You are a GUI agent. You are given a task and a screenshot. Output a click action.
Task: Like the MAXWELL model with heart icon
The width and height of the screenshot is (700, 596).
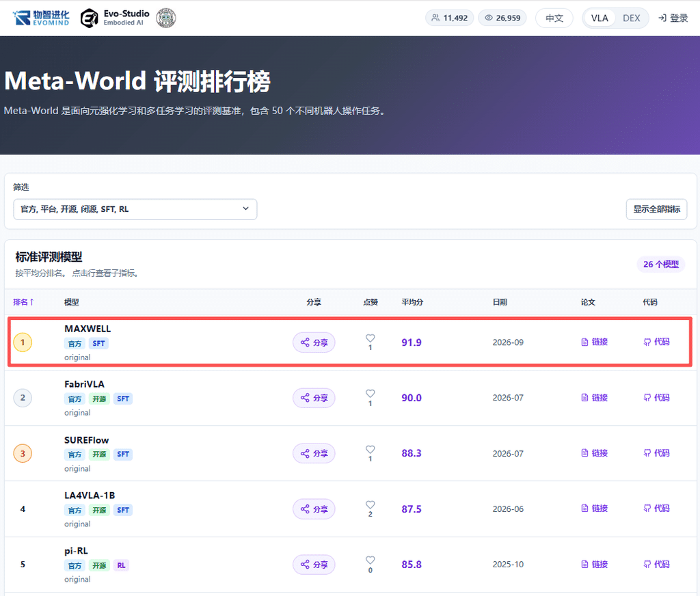[370, 338]
